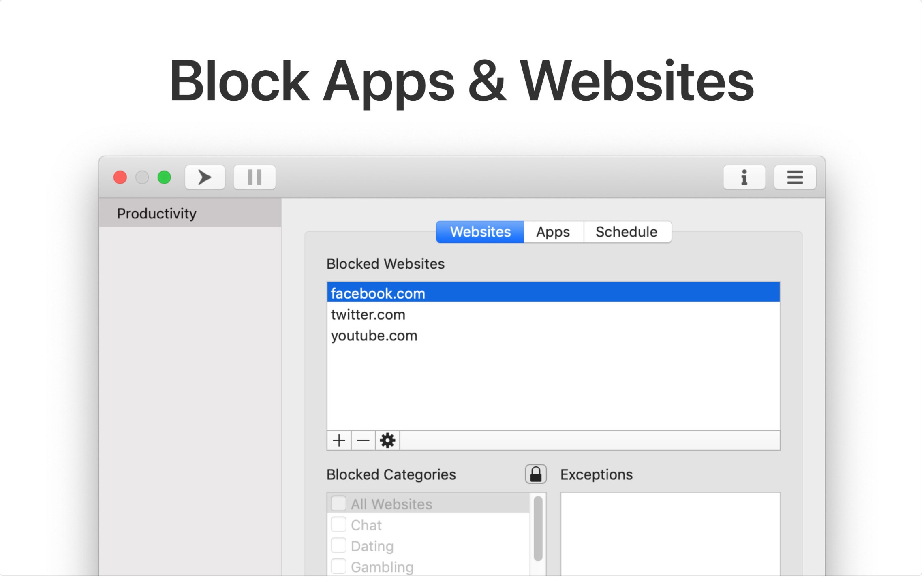Select twitter.com in the Blocked Websites list
The width and height of the screenshot is (924, 577).
click(369, 315)
